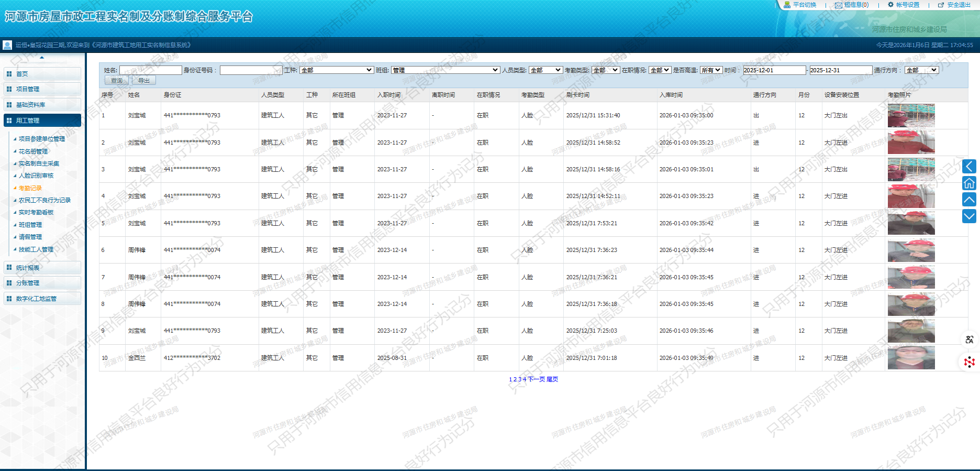Click the scroll-up chevron floating button
Screen dimensions: 980x471
969,200
